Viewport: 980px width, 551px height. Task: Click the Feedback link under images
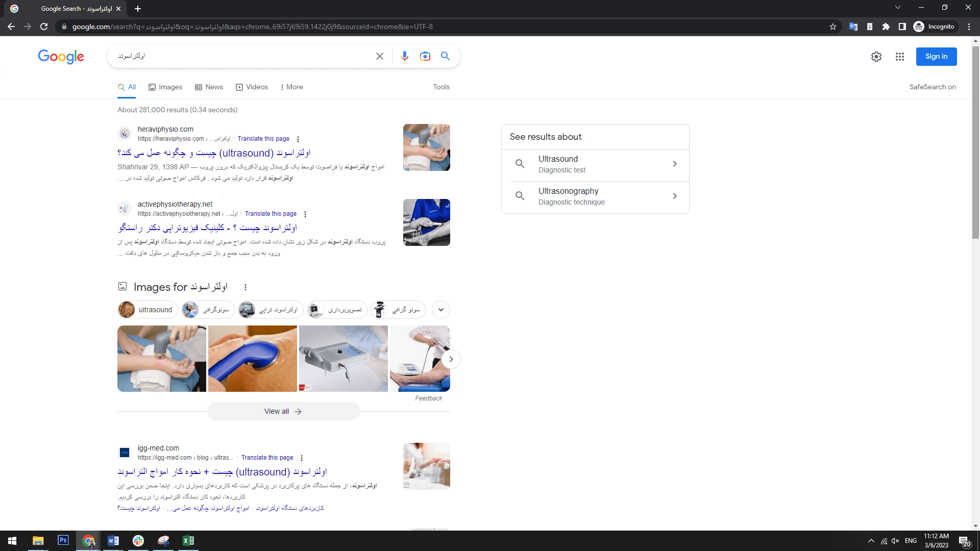(x=429, y=398)
